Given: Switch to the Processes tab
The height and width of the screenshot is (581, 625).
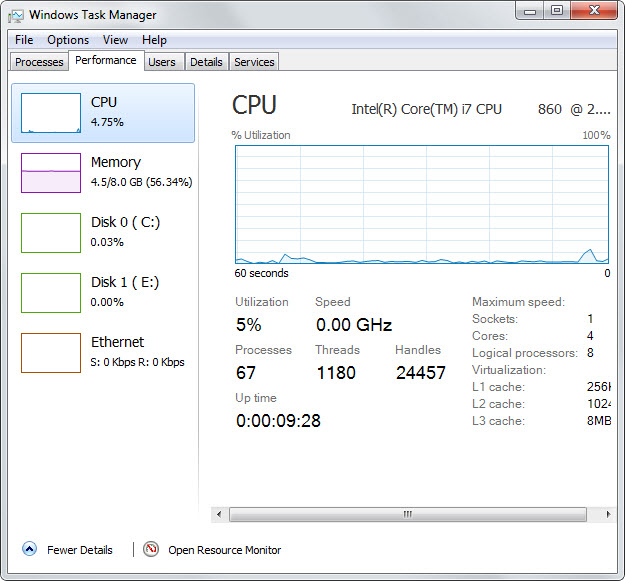Looking at the screenshot, I should (x=39, y=62).
